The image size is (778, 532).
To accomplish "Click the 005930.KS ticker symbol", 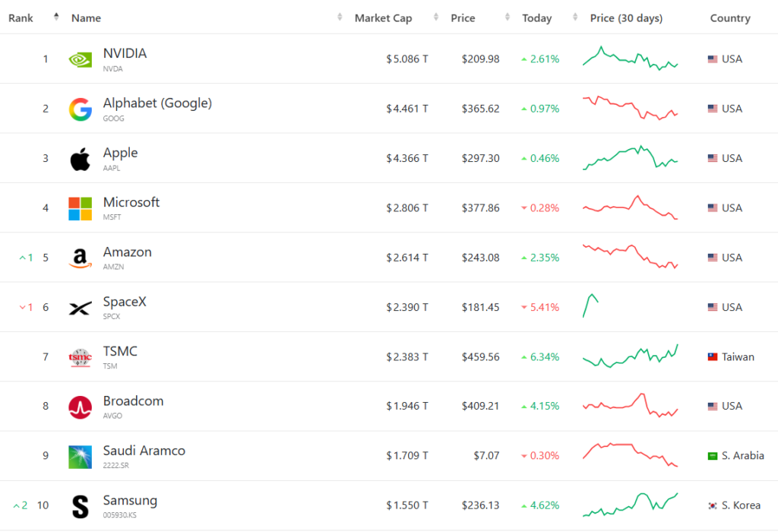I will 119,515.
